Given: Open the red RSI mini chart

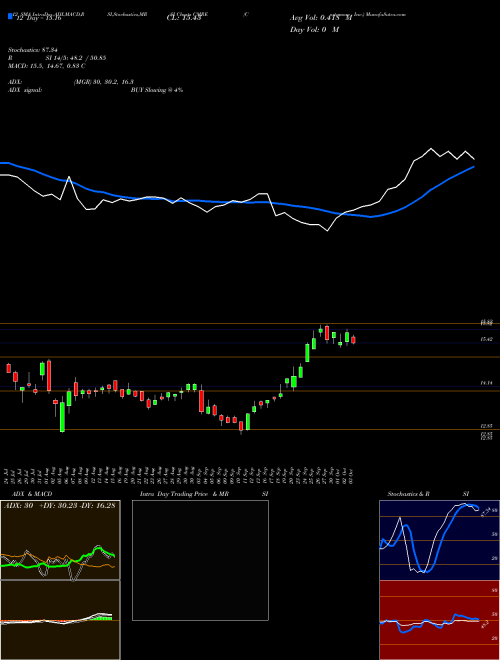Looking at the screenshot, I should click(x=439, y=620).
